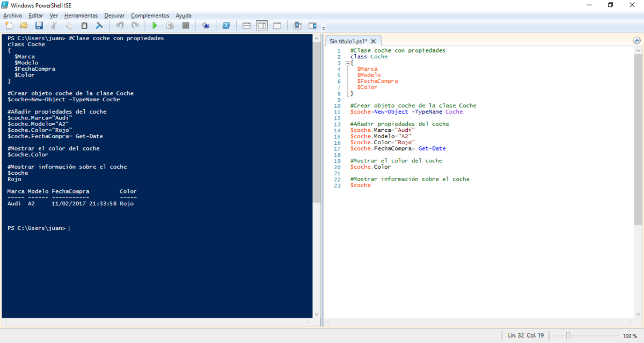Open a script file via folder icon
Screen dimensions: 644x343
coord(24,25)
